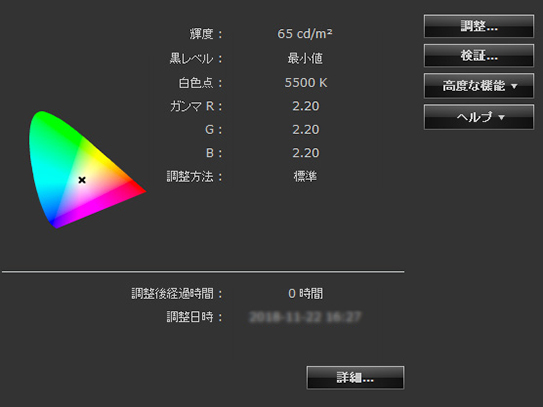
Task: Click the 標準 adjustment method value
Action: point(305,176)
